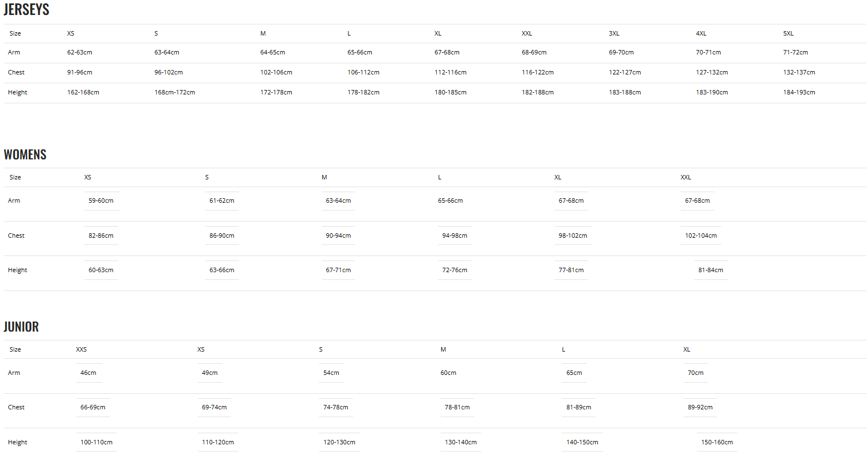Click the 168cm-172cm height cell in Jerseys

click(174, 92)
